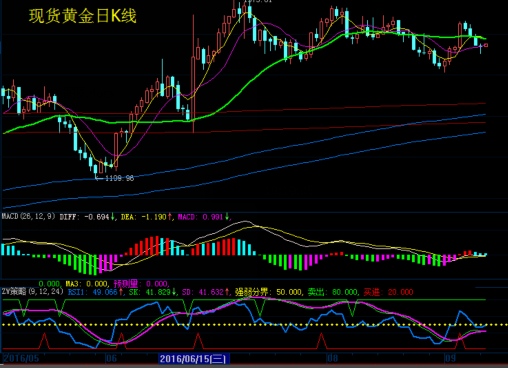Click the magenta 预测量 0.000 label
508x368 pixels.
(x=141, y=284)
